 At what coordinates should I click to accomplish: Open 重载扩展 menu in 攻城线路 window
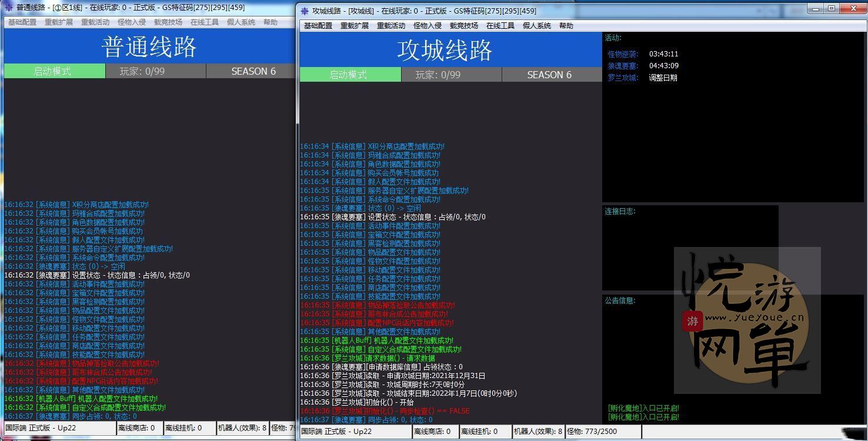tap(355, 26)
